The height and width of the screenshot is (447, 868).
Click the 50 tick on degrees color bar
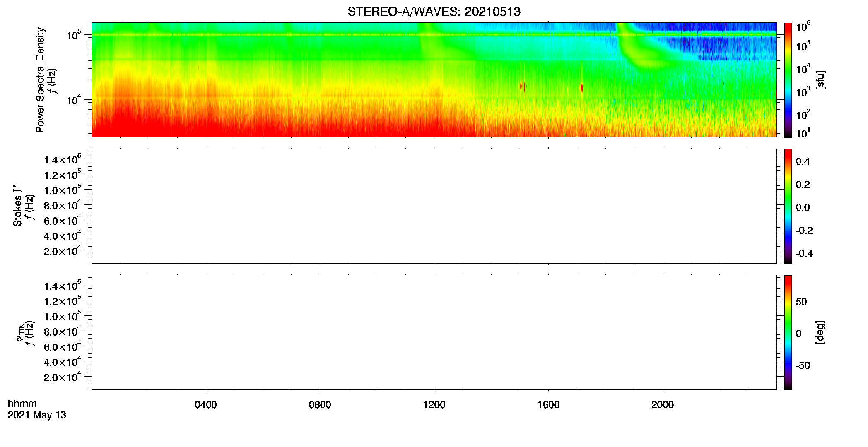pos(801,301)
